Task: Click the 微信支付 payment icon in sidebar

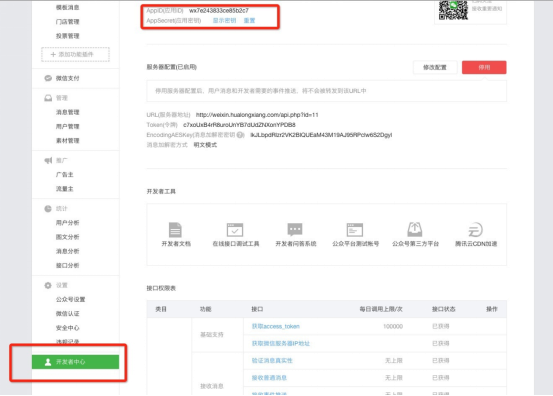Action: point(48,78)
